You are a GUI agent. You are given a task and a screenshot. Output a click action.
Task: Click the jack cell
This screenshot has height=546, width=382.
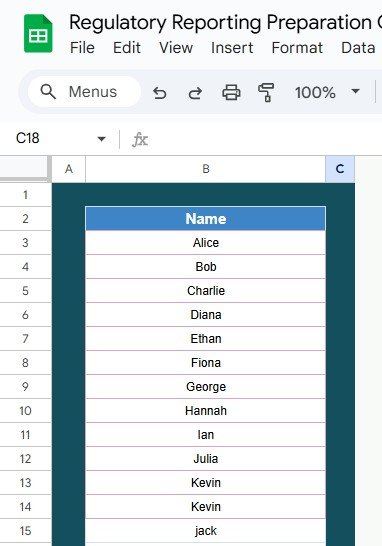coord(205,531)
